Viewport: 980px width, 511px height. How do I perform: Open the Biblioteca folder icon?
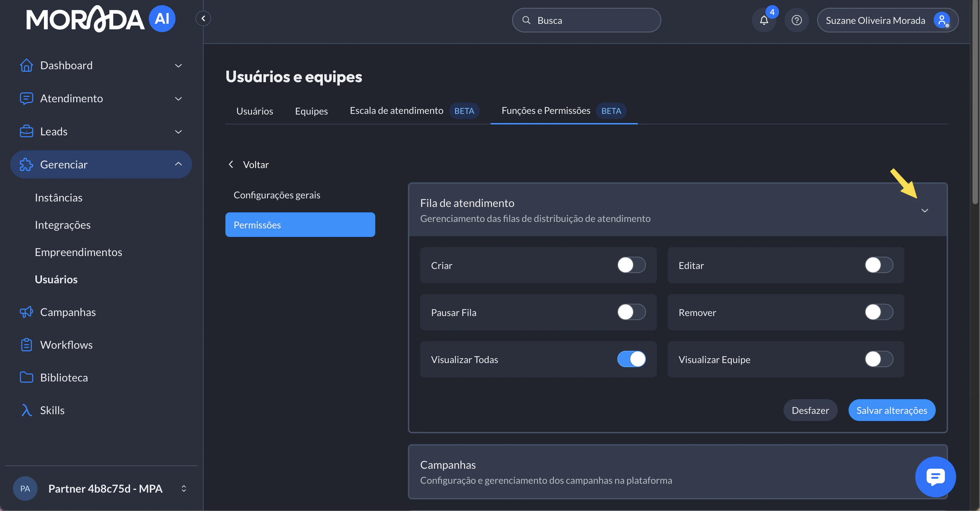pos(26,377)
